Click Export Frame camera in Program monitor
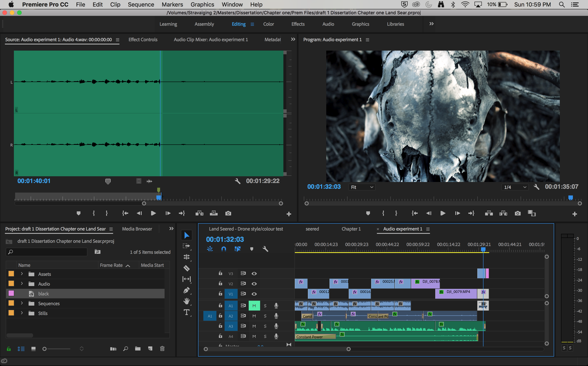Image resolution: width=588 pixels, height=366 pixels. pos(518,213)
